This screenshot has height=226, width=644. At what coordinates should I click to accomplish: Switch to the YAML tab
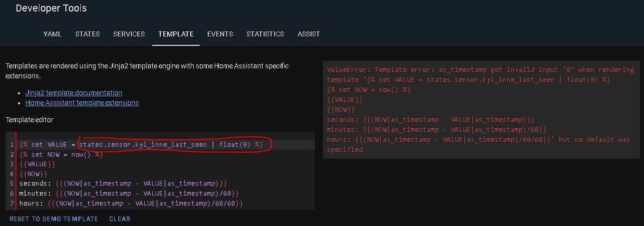[x=52, y=34]
